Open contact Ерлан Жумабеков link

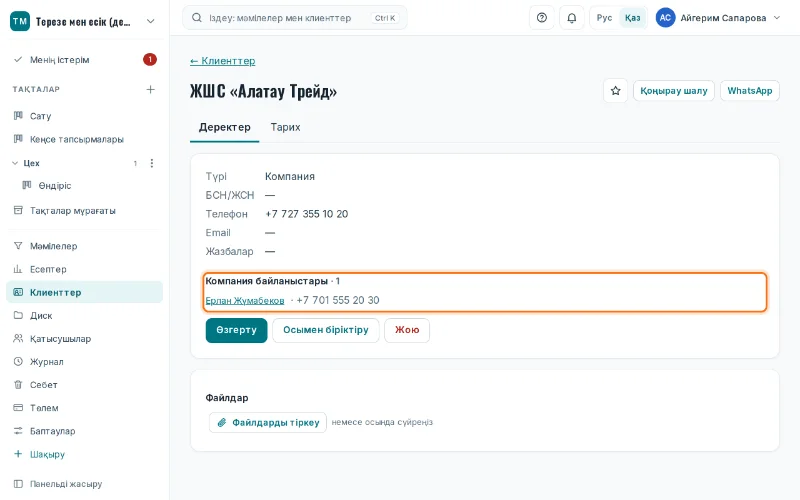[x=245, y=301]
